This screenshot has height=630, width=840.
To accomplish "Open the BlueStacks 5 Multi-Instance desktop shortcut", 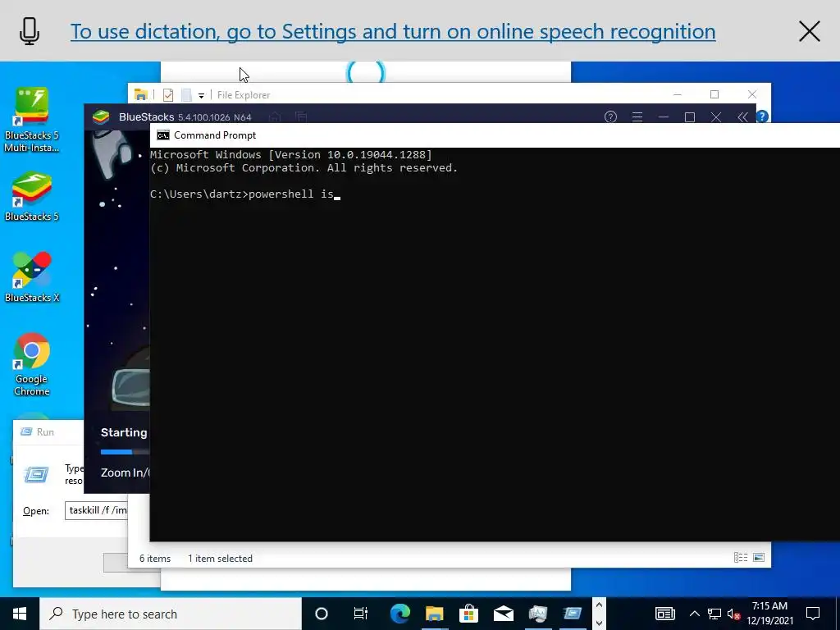I will pos(32,119).
